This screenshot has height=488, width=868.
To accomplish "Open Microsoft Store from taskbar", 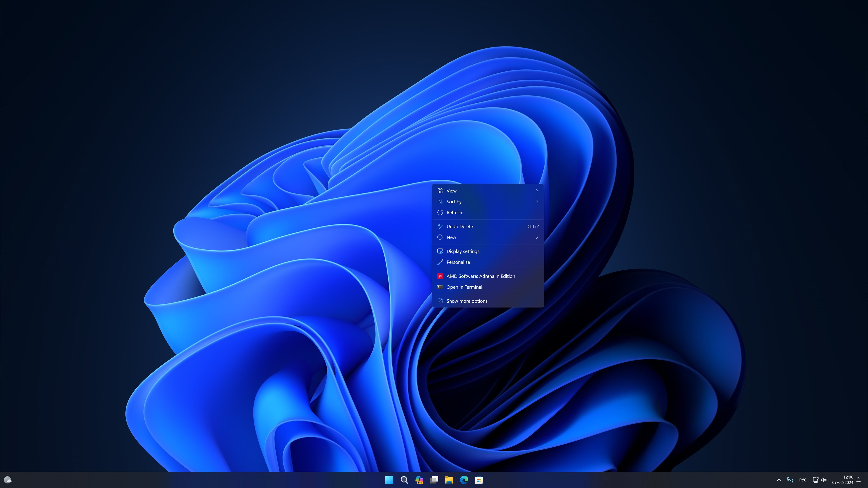I will click(x=479, y=480).
